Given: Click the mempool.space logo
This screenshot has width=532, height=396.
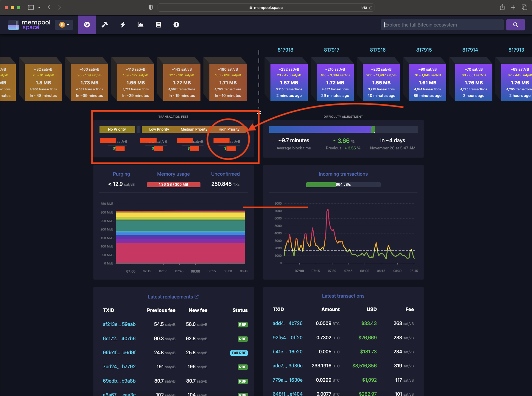Looking at the screenshot, I should [x=29, y=25].
